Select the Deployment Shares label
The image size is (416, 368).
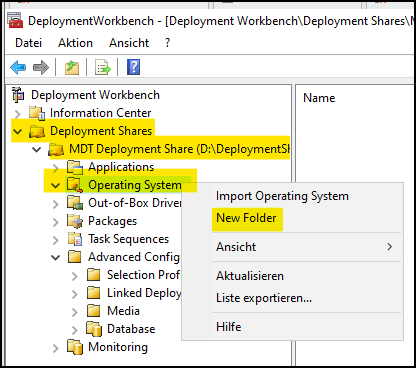tap(101, 131)
